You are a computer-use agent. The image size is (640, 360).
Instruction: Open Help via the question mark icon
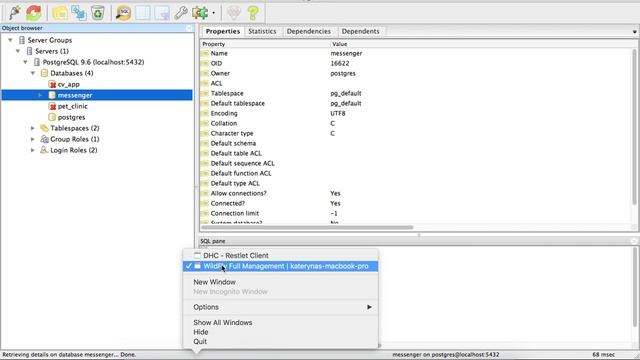(253, 13)
